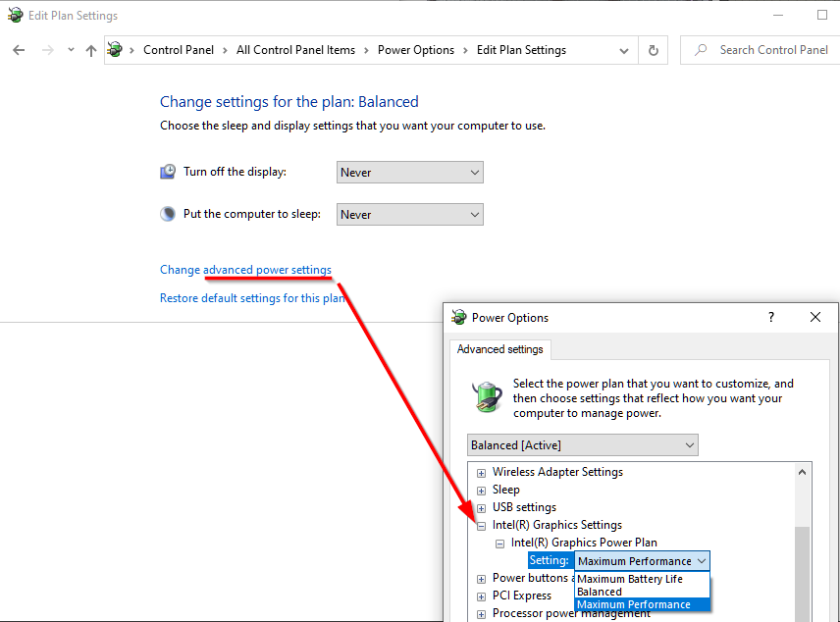
Task: Expand the address bar history dropdown
Action: click(623, 51)
